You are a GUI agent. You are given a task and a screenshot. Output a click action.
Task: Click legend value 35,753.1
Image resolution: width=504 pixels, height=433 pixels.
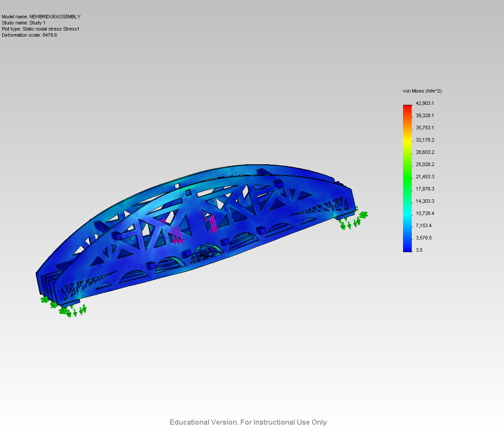coord(424,128)
